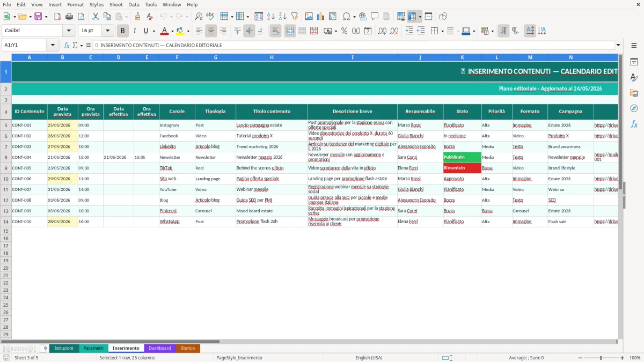Select column H header
Viewport: 644px width, 362px height.
[x=272, y=57]
